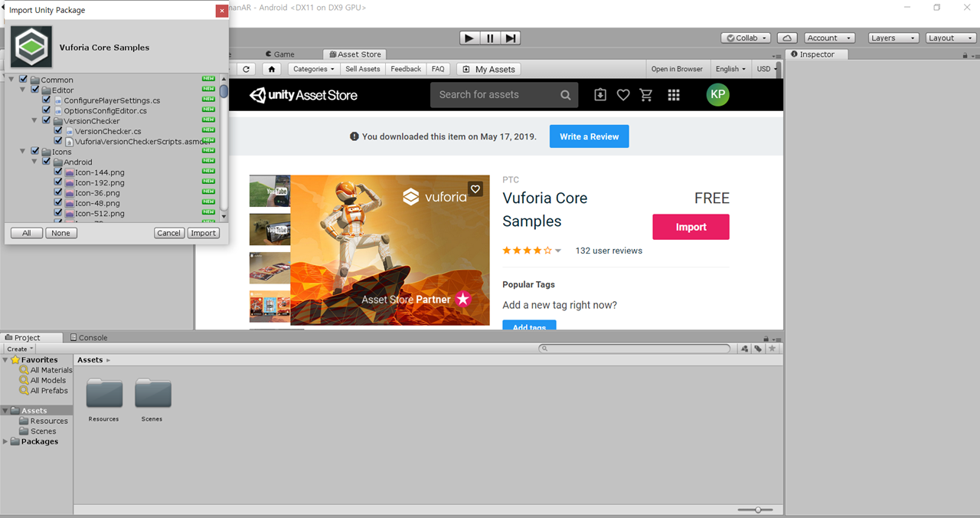This screenshot has width=980, height=518.
Task: Uncheck VersionChecker.cs checkbox
Action: click(x=58, y=131)
